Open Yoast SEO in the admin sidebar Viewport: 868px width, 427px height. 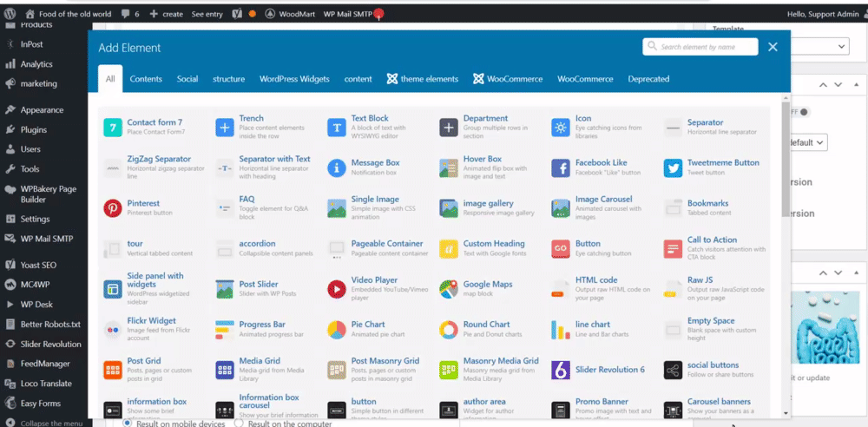[x=38, y=265]
